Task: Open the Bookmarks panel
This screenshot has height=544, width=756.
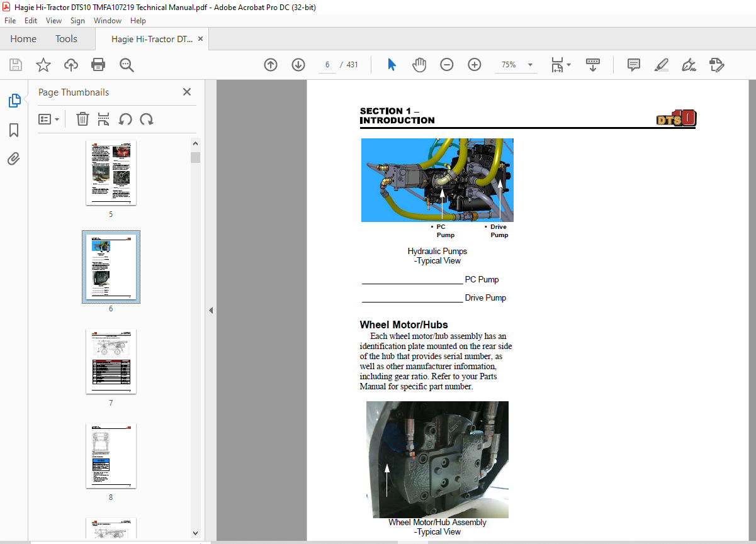Action: pyautogui.click(x=14, y=130)
